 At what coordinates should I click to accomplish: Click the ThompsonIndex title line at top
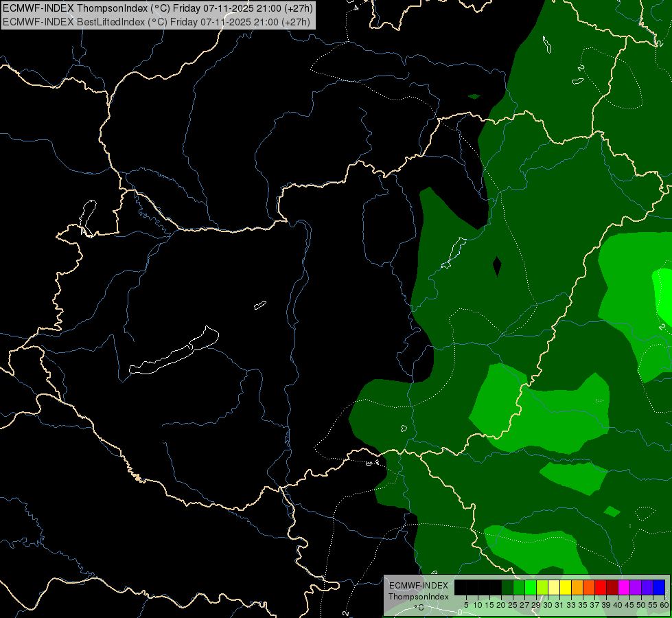pos(158,8)
